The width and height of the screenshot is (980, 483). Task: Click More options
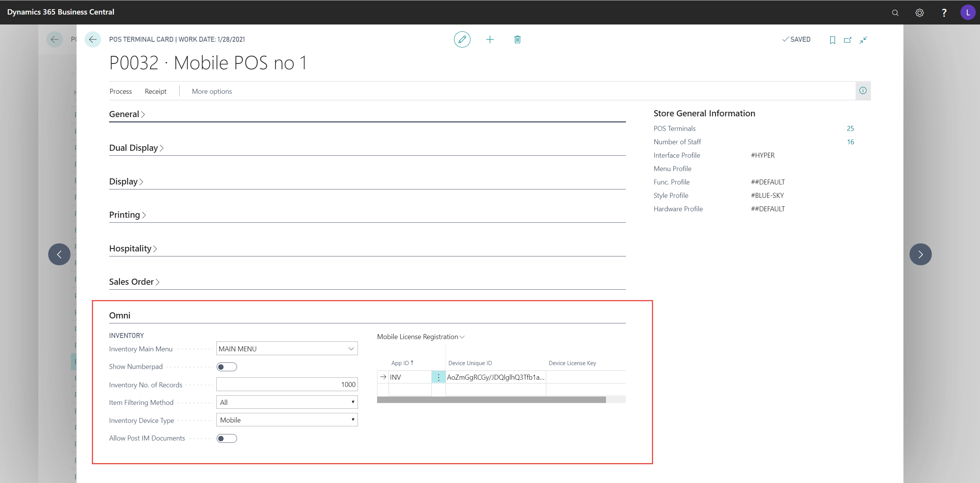(x=212, y=91)
